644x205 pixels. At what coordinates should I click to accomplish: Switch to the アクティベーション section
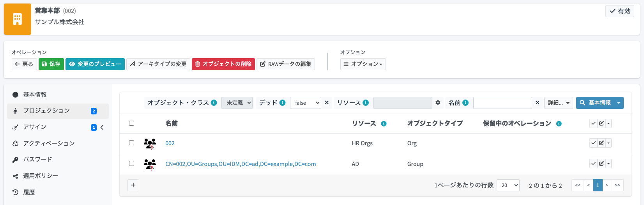[x=49, y=143]
